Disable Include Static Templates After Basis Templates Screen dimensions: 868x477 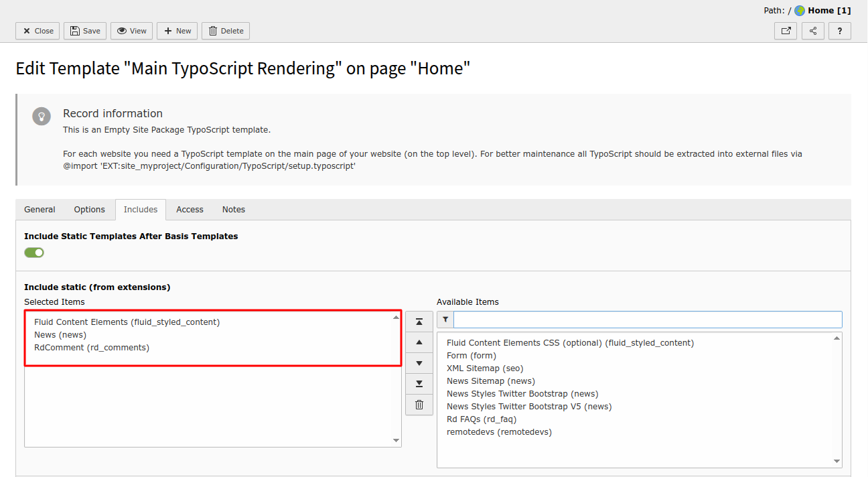tap(33, 252)
